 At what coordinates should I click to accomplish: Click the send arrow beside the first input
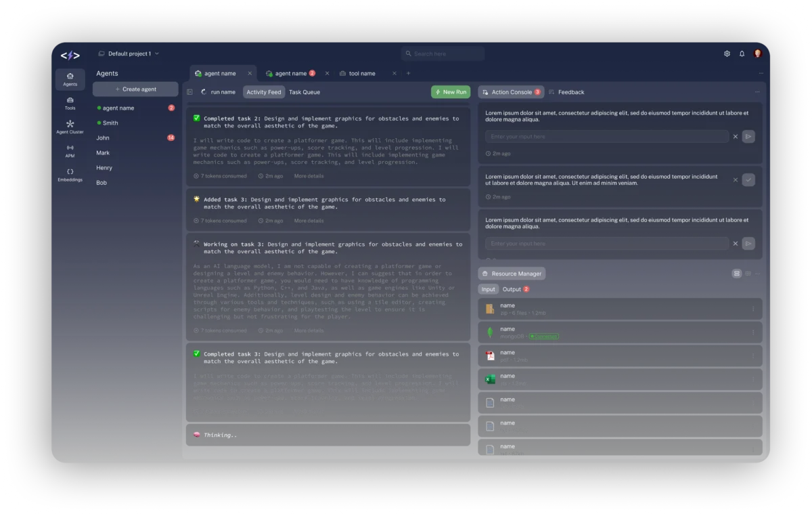(748, 137)
